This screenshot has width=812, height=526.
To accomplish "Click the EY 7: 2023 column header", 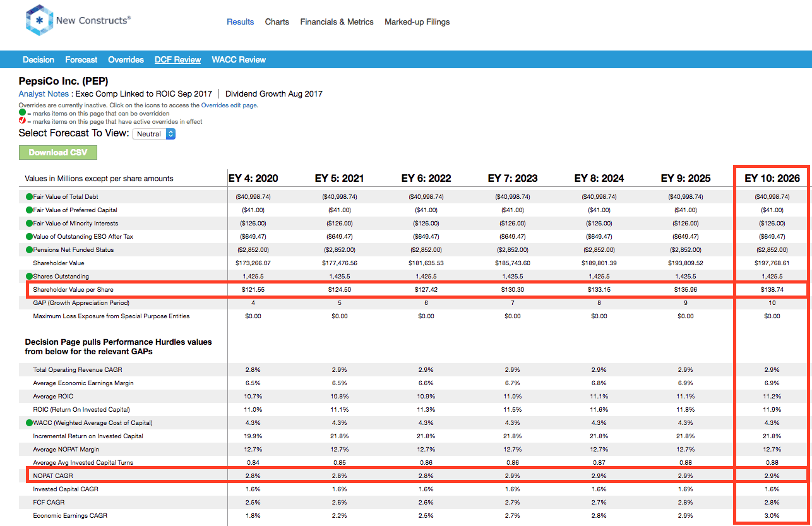I will point(513,179).
